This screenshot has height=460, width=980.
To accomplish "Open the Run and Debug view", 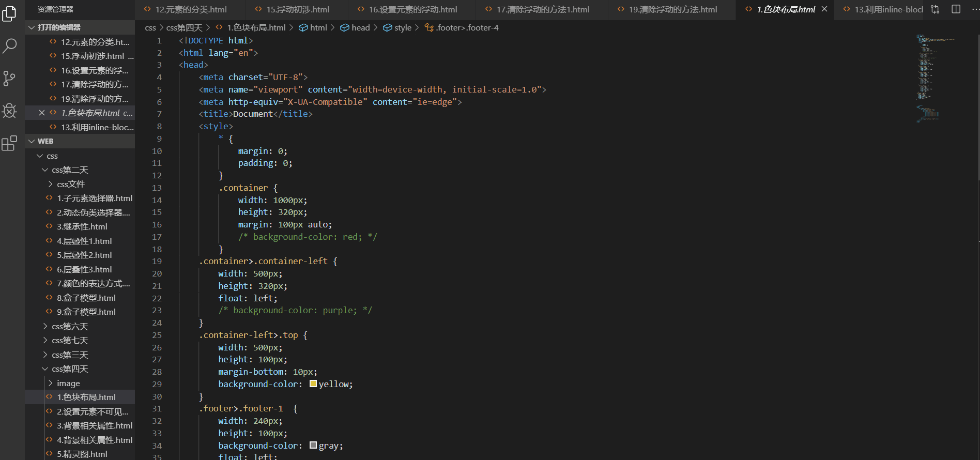I will (9, 111).
